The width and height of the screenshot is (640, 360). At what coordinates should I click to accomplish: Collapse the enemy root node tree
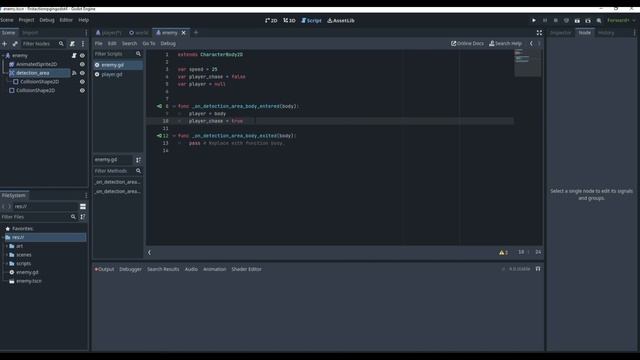click(3, 56)
